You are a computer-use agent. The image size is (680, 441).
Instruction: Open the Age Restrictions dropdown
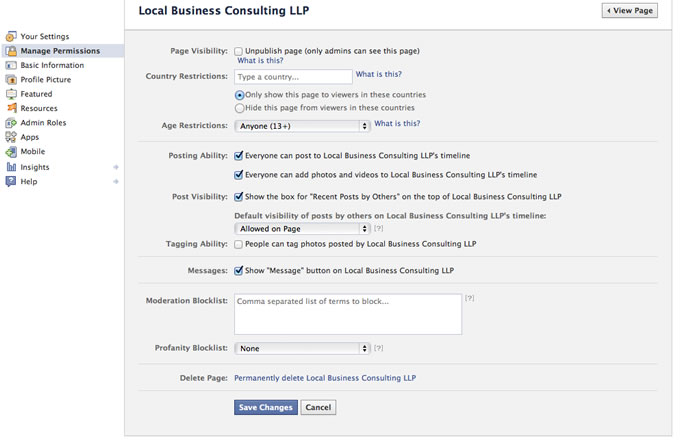click(x=302, y=126)
